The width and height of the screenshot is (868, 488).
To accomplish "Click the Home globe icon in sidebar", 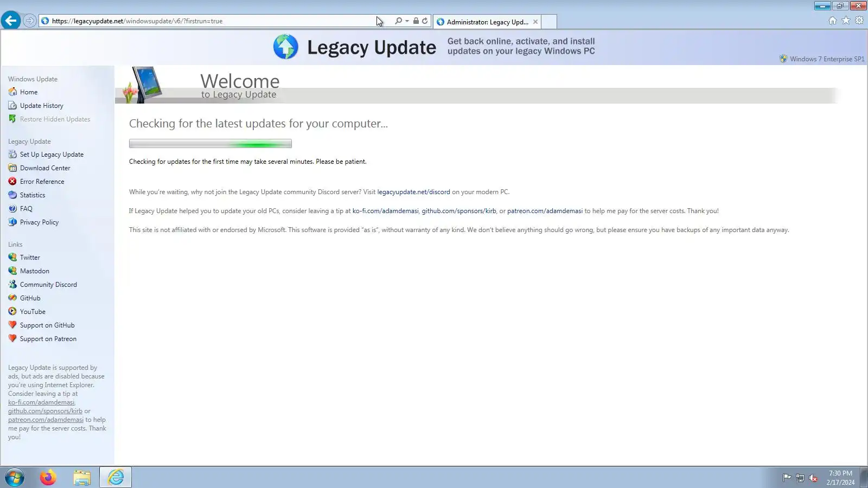I will click(x=12, y=92).
